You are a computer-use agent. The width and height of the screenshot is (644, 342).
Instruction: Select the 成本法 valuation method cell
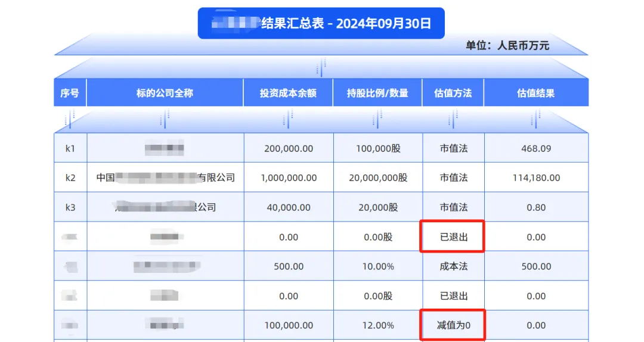click(x=453, y=266)
